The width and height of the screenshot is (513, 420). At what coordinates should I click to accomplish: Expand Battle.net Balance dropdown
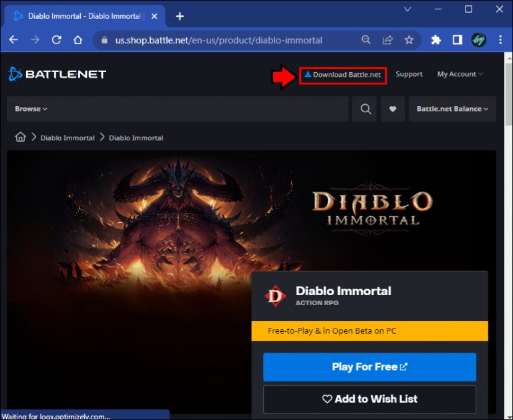coord(452,109)
